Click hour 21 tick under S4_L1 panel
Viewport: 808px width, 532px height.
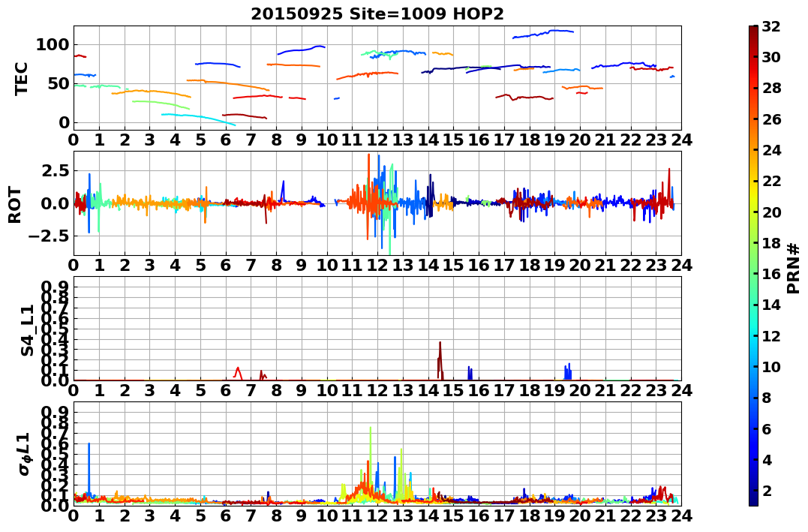pos(605,390)
